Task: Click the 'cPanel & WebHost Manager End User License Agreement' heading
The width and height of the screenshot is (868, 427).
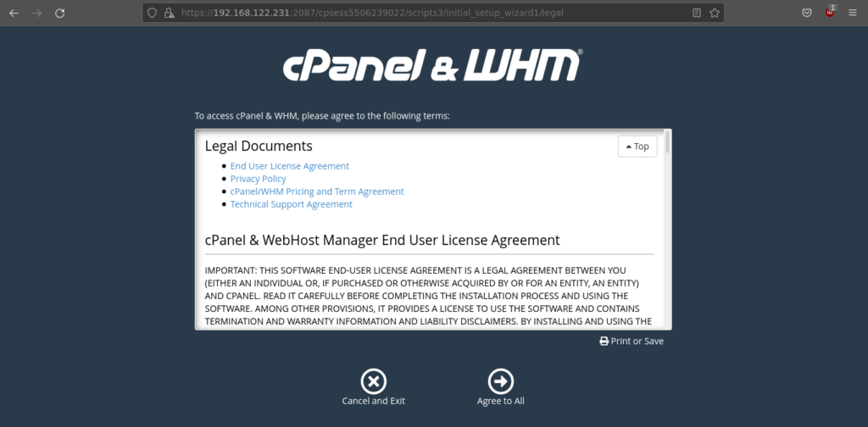Action: tap(382, 240)
